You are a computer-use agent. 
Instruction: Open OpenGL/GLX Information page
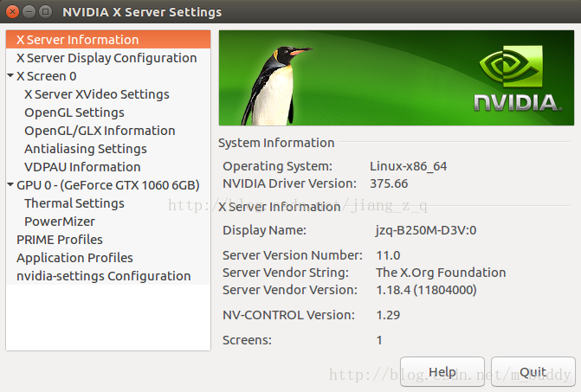coord(100,131)
